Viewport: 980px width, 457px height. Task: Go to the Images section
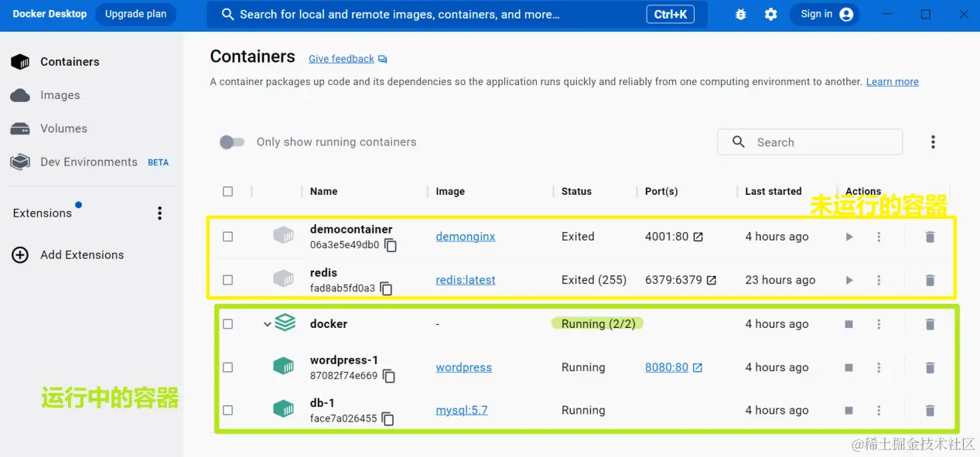(x=60, y=95)
